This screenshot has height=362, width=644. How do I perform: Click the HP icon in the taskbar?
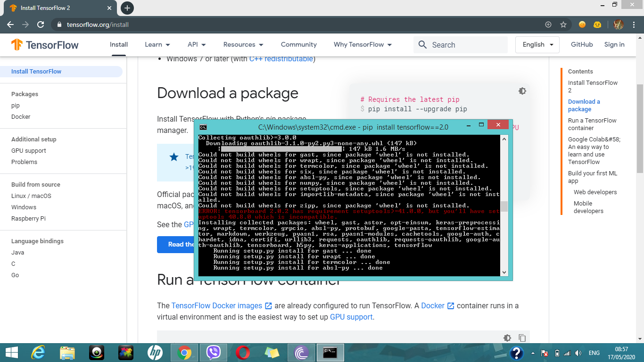pyautogui.click(x=155, y=352)
